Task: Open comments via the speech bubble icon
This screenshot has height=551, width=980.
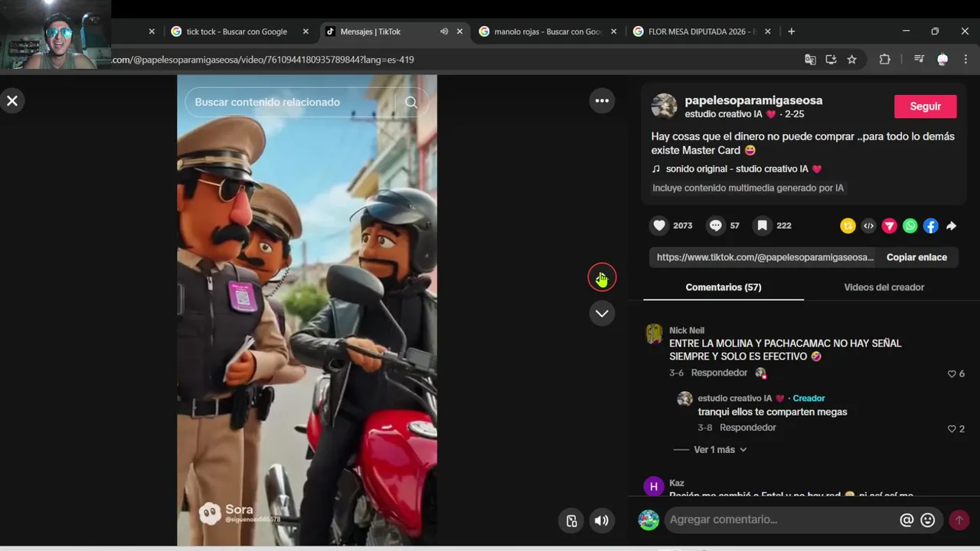Action: pos(716,226)
